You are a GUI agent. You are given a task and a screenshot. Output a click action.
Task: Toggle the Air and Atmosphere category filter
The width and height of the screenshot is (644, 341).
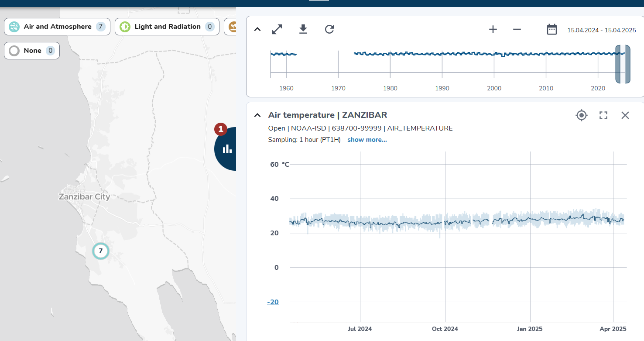(57, 27)
